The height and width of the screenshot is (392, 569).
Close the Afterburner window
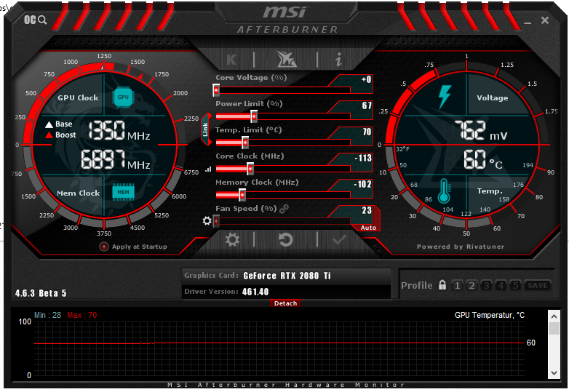coord(545,20)
